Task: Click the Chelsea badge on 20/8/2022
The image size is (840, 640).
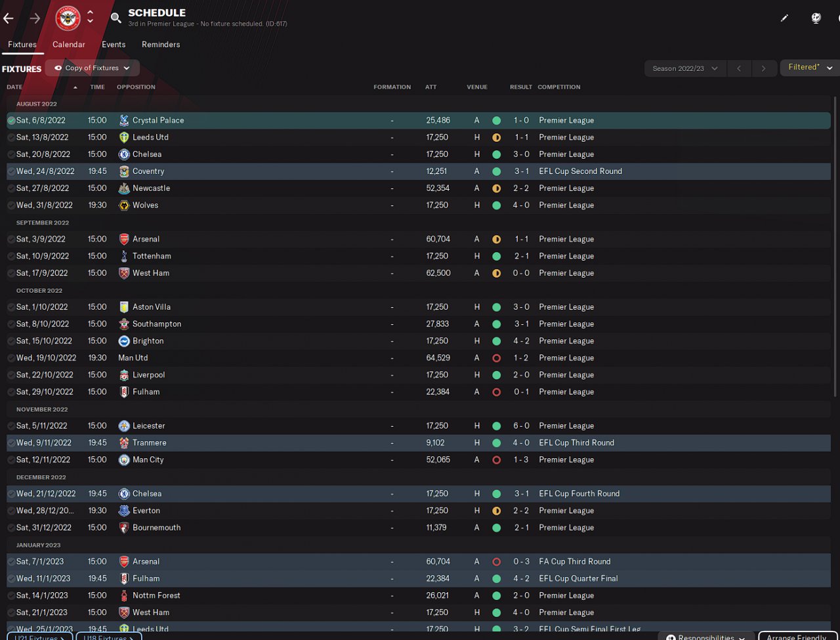Action: [124, 154]
